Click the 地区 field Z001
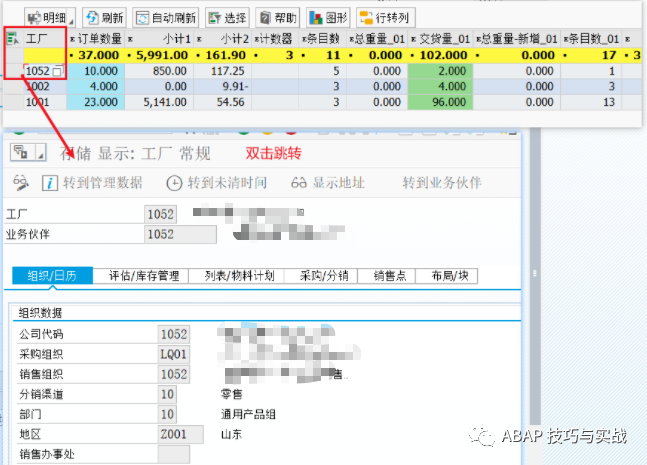The image size is (647, 465). 180,434
